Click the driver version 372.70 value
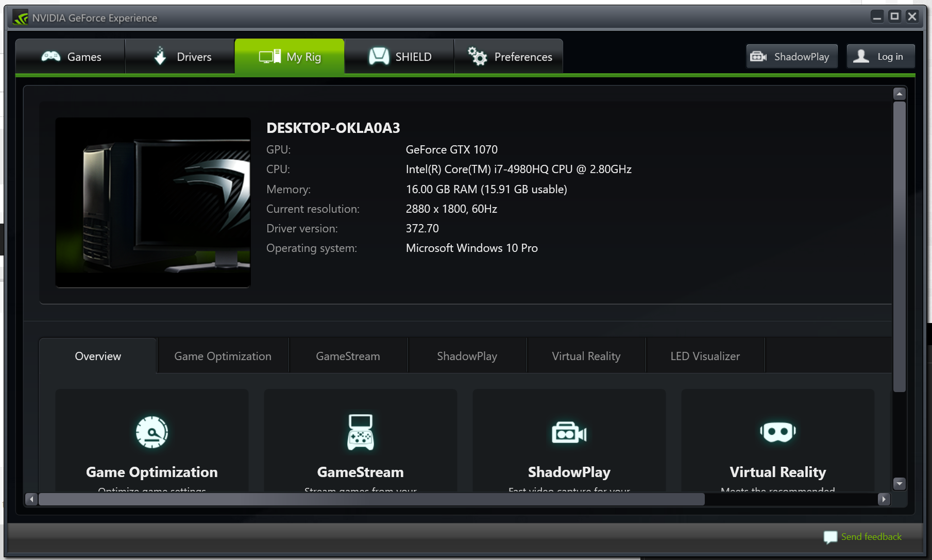 [x=422, y=228]
